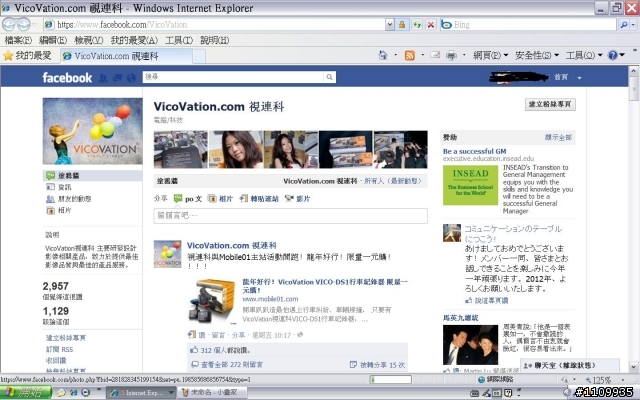Click the po 文 status icon
Viewport: 640px width, 400px height.
178,198
